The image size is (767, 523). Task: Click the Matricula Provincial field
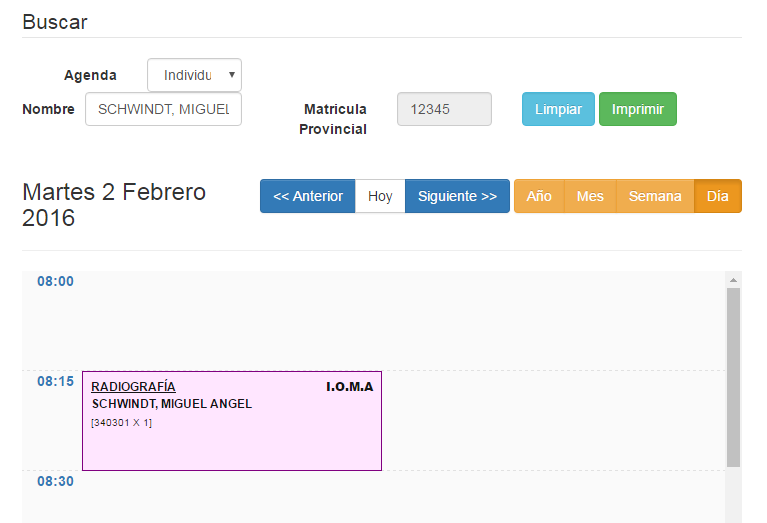pyautogui.click(x=444, y=109)
